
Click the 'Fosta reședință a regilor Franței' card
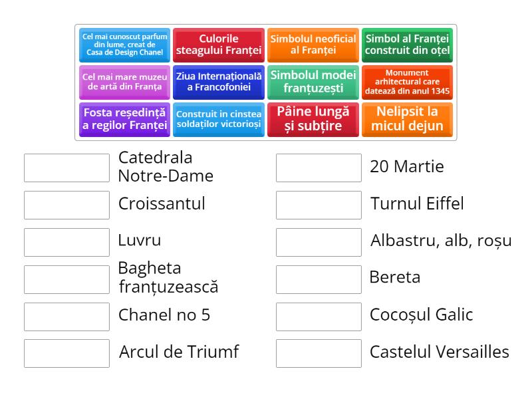[x=124, y=120]
